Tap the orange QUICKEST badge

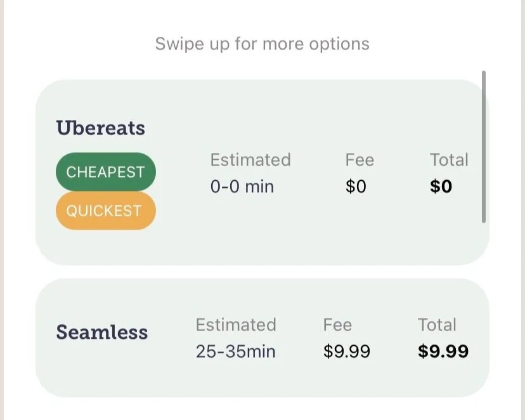105,211
